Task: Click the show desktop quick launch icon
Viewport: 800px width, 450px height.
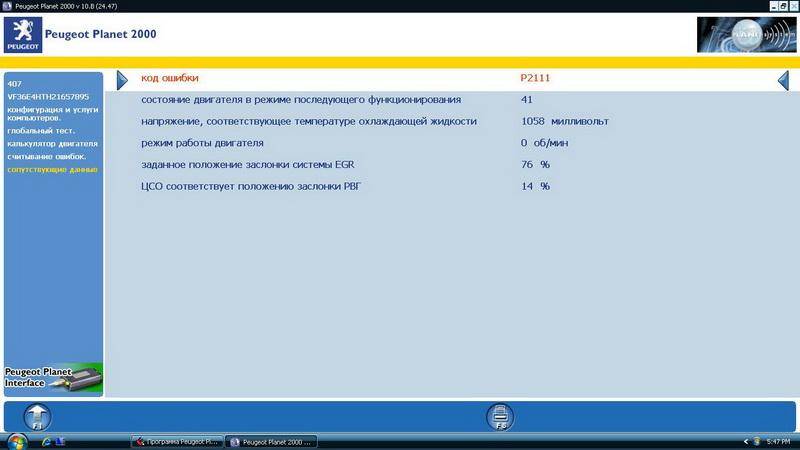Action: pos(59,441)
